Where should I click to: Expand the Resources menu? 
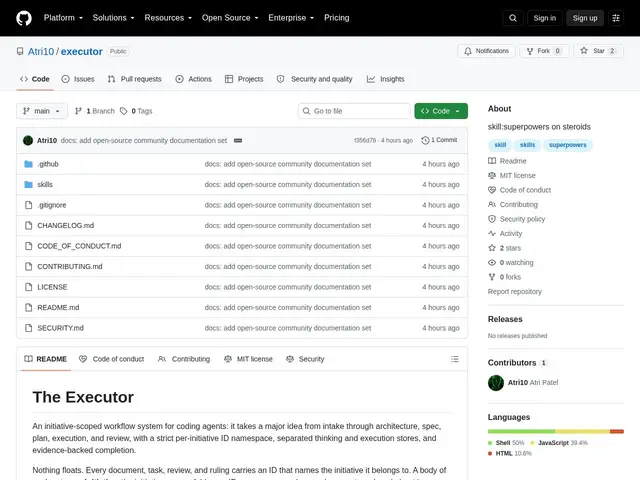168,18
